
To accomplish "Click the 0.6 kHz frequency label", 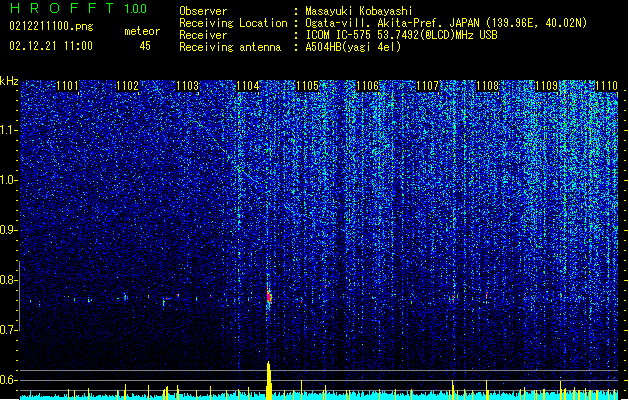I will pos(8,380).
